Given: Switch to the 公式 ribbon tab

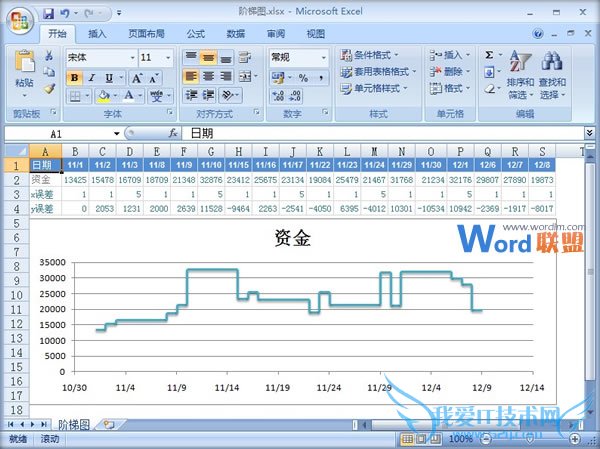Looking at the screenshot, I should (x=196, y=34).
